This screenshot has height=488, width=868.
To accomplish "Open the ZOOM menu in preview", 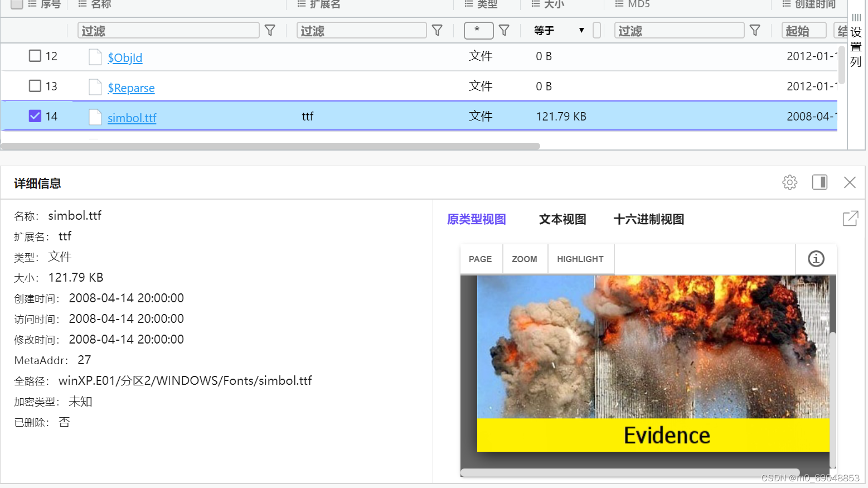I will [x=525, y=259].
